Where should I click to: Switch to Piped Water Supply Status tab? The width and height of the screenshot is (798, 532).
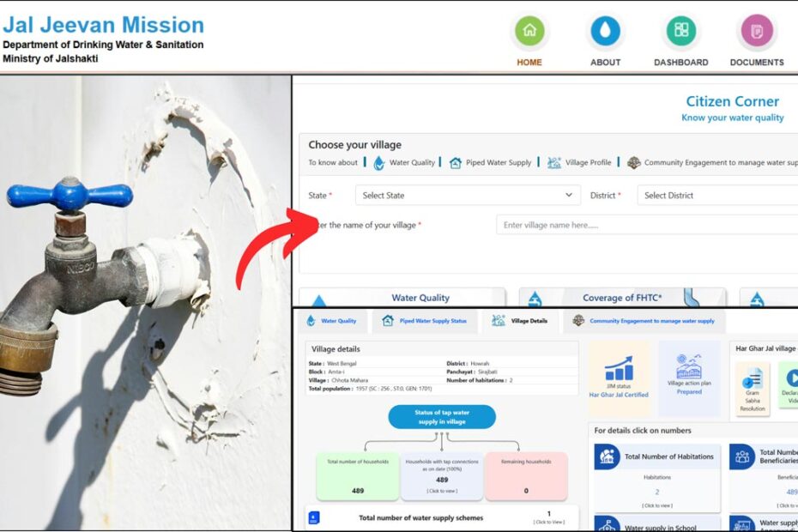tap(425, 321)
